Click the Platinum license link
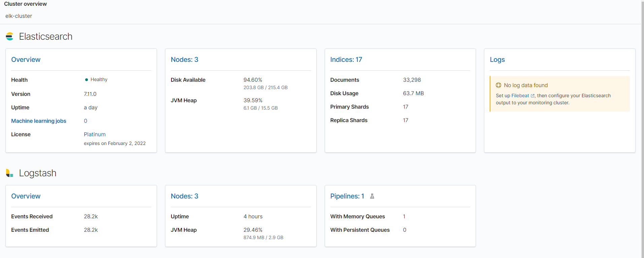 click(95, 134)
